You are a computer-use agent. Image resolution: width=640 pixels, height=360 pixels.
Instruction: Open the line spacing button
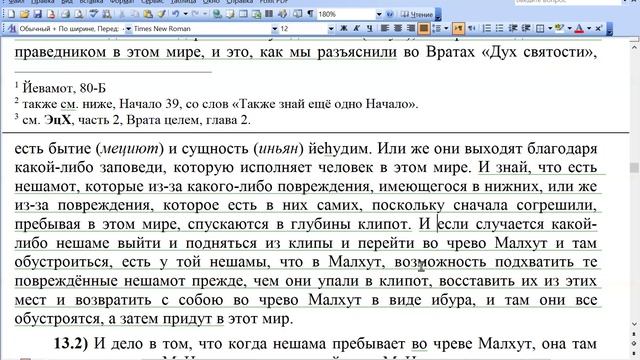(437, 28)
